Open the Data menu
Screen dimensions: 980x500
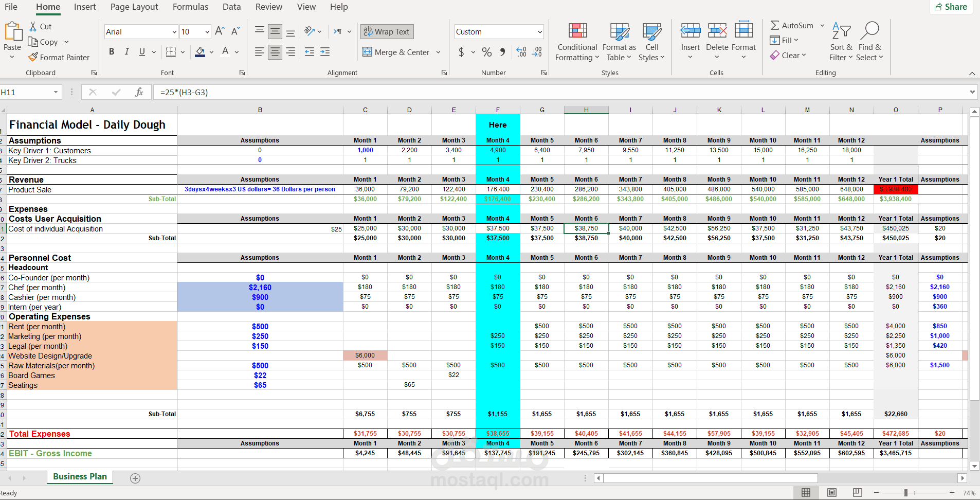(231, 7)
